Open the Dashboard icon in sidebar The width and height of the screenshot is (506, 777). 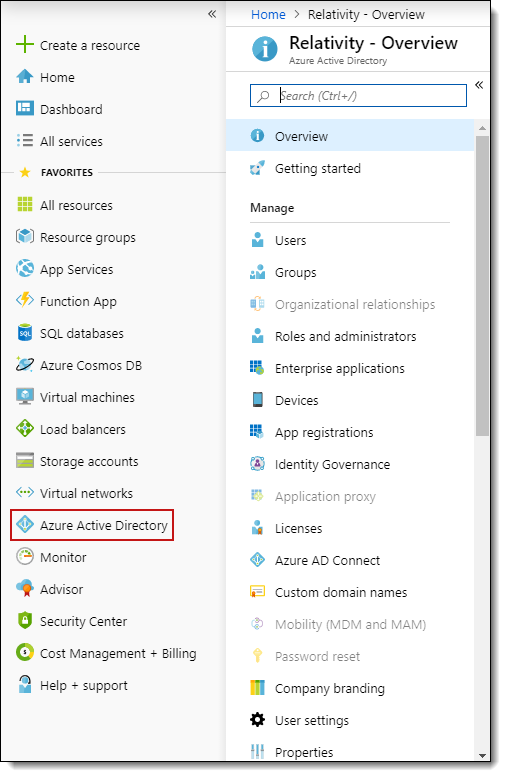coord(25,109)
